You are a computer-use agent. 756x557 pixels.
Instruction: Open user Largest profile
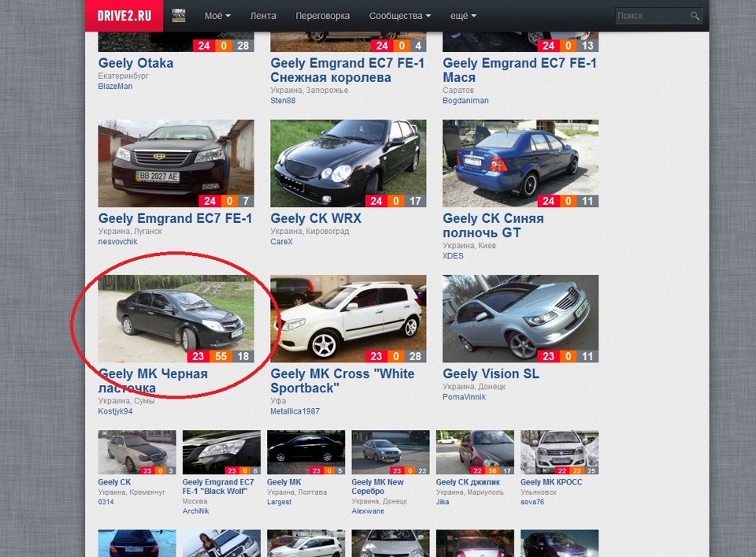279,502
